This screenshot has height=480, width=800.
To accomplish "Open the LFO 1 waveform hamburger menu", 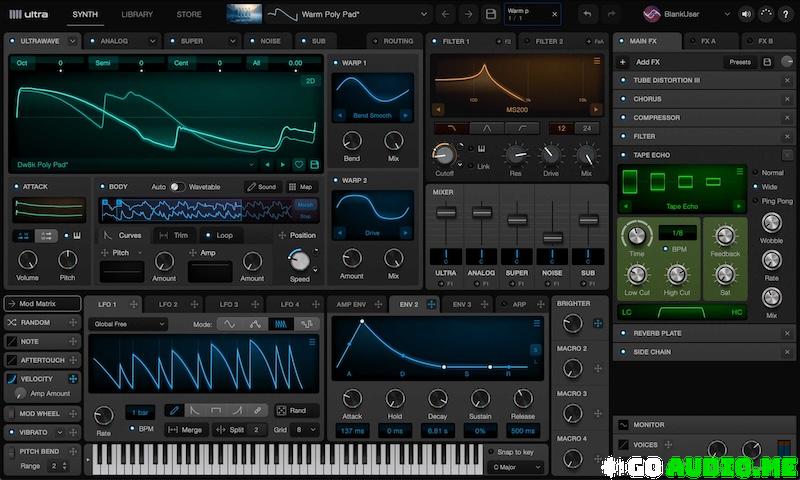I will 313,342.
